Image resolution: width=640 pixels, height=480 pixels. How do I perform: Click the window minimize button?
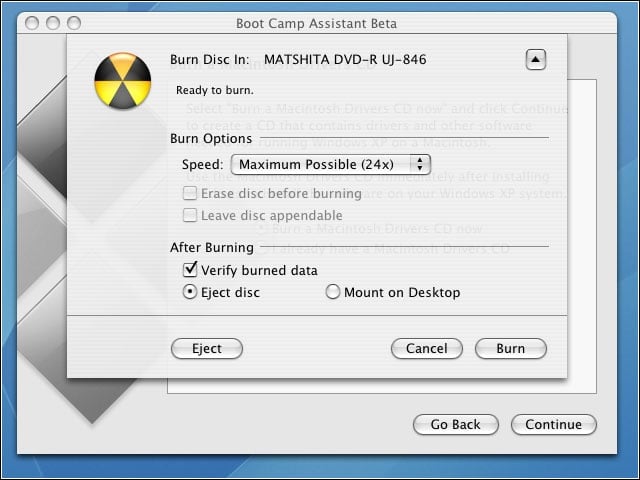[53, 23]
